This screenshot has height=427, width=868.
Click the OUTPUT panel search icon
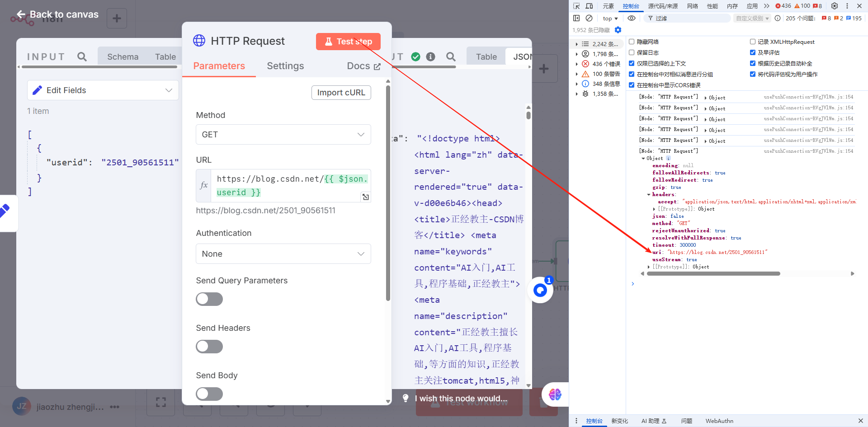coord(451,56)
